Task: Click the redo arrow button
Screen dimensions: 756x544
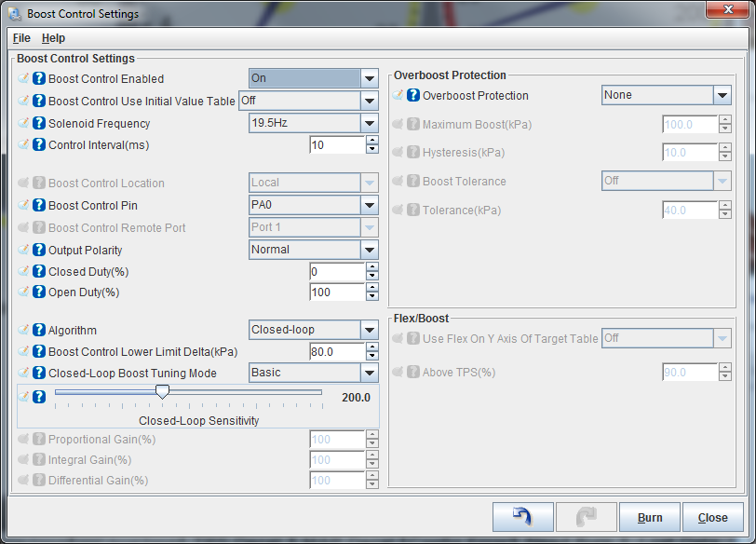Action: pos(587,517)
